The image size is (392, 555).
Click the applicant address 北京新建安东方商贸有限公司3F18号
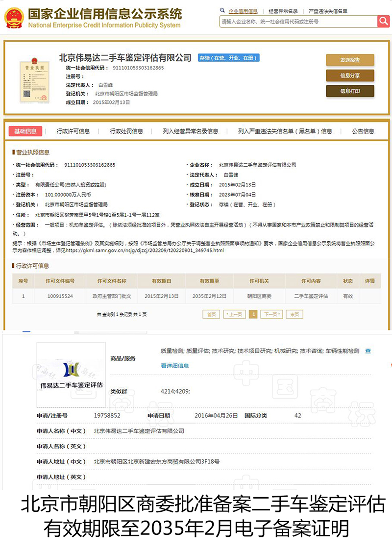(156, 461)
